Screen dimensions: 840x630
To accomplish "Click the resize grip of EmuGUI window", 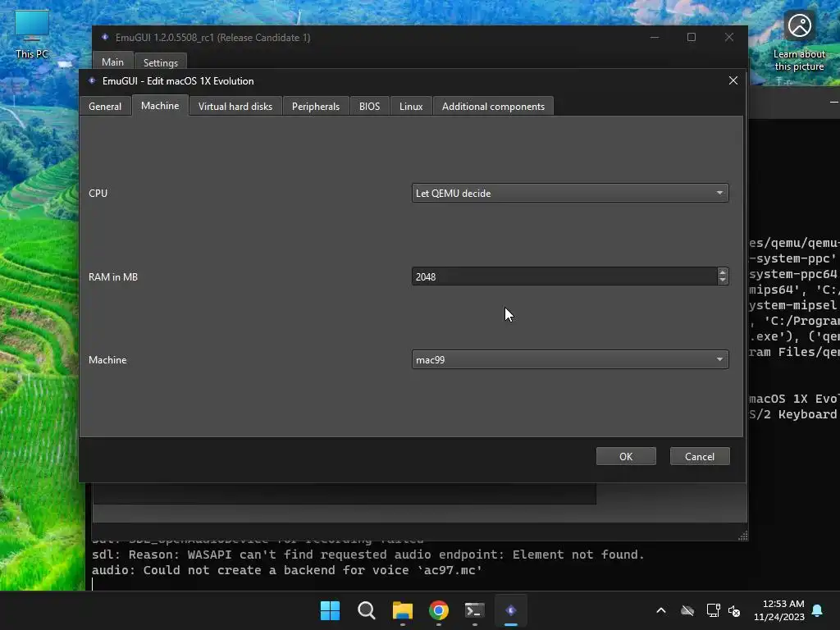I will (x=742, y=536).
